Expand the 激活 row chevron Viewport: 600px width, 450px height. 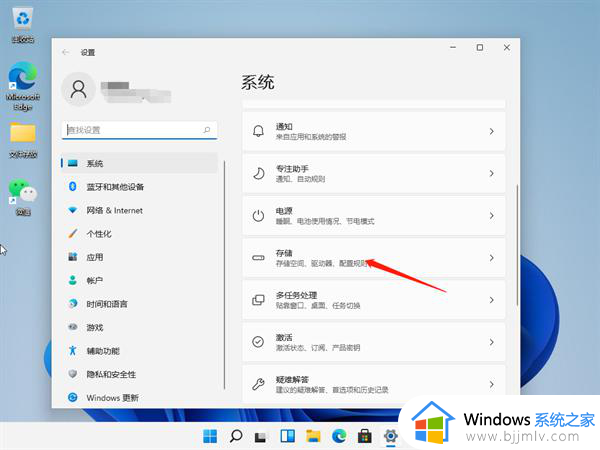(x=492, y=342)
